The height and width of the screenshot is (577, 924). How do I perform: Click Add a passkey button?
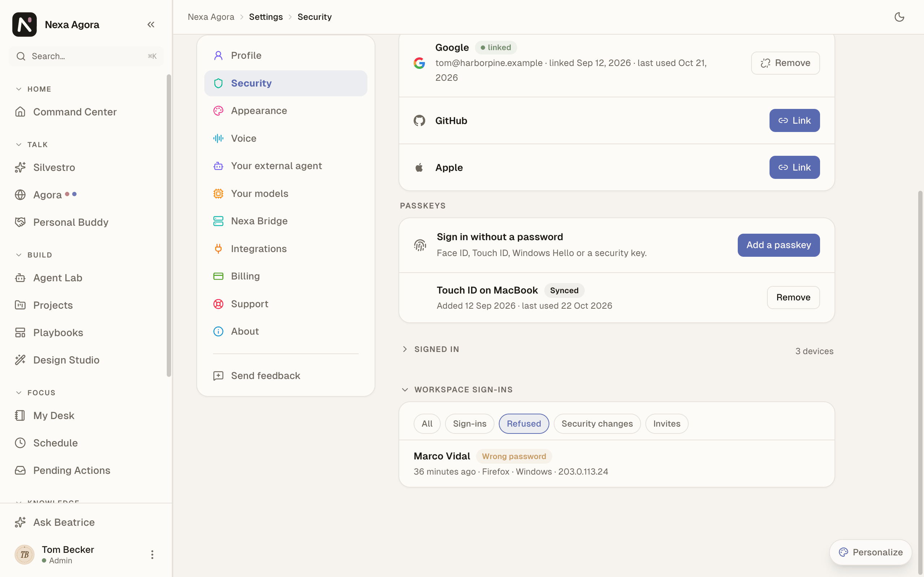pyautogui.click(x=779, y=245)
